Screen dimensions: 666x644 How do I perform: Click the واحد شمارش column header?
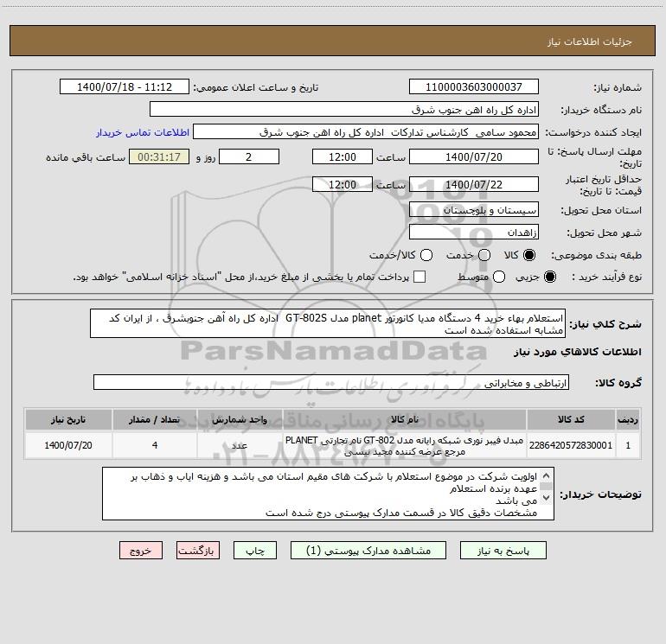(x=240, y=419)
